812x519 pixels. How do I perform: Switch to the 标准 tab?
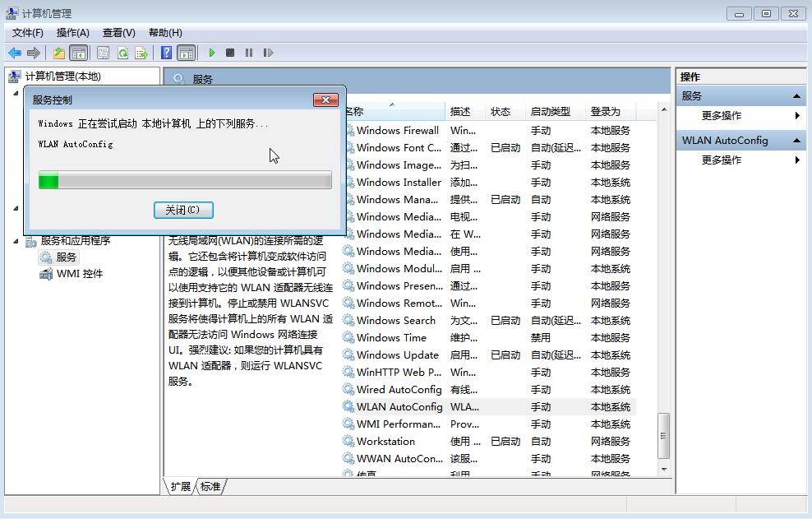210,486
